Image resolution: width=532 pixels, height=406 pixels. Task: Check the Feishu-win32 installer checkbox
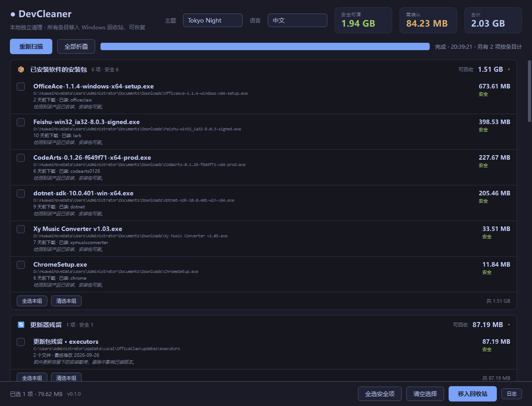pos(21,122)
